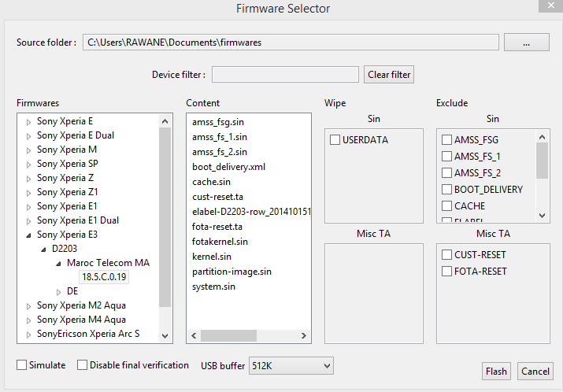Expand the Sony Xperia Z node
This screenshot has height=392, width=563.
tap(28, 179)
